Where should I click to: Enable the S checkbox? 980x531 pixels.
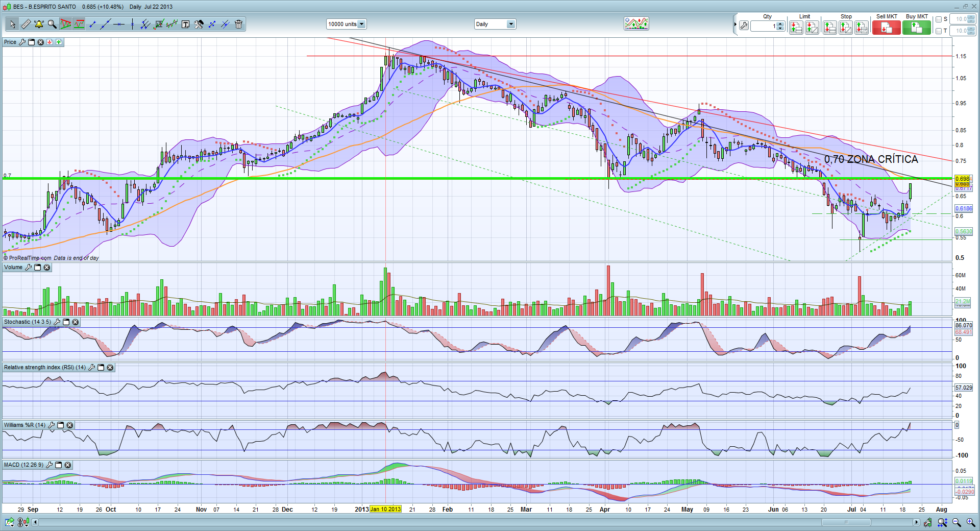pyautogui.click(x=938, y=19)
